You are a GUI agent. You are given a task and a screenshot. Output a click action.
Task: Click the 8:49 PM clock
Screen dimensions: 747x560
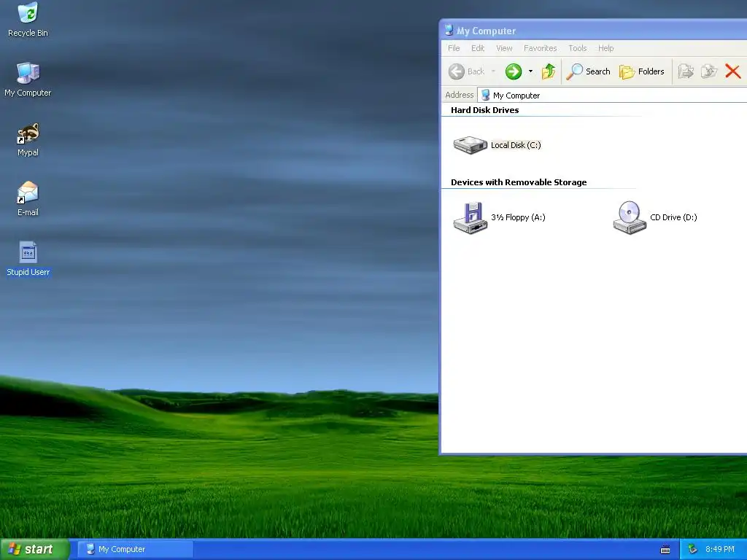720,550
